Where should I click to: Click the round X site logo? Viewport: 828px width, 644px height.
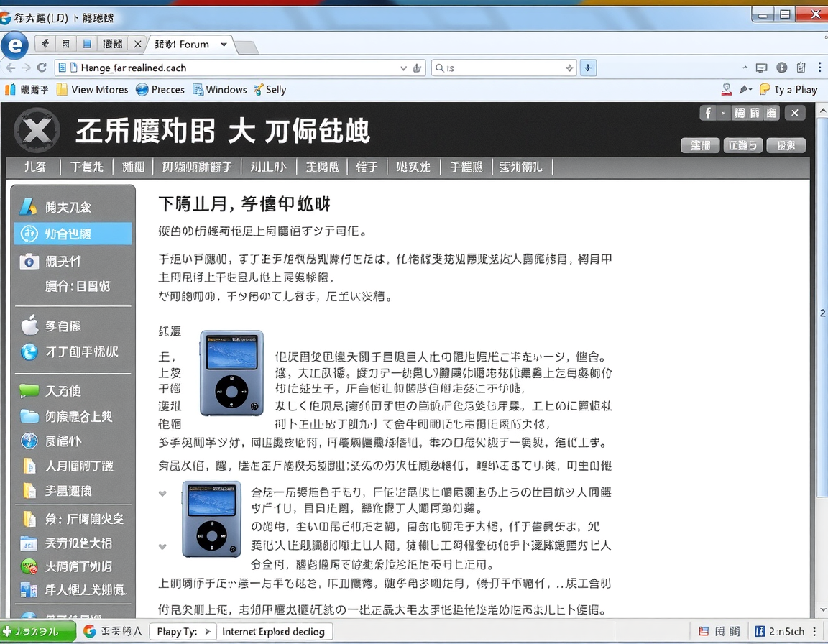[37, 130]
